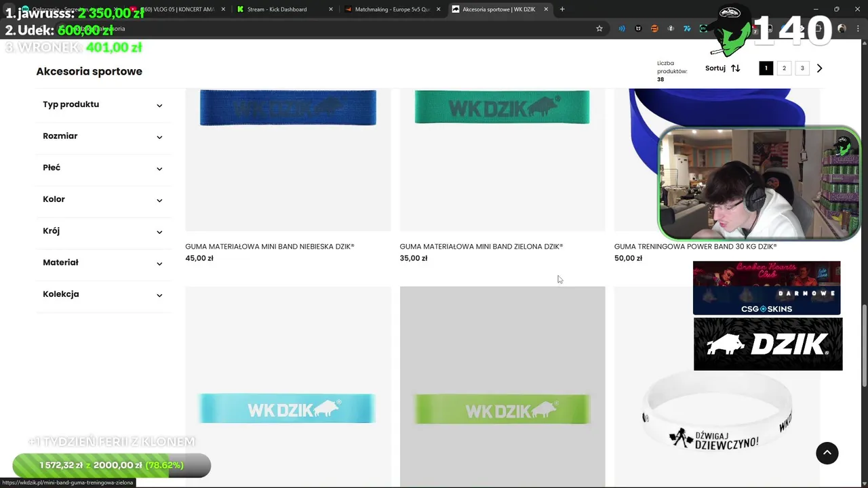Open Guma Treningowa Power Band 30 KG link
This screenshot has width=868, height=488.
[696, 247]
